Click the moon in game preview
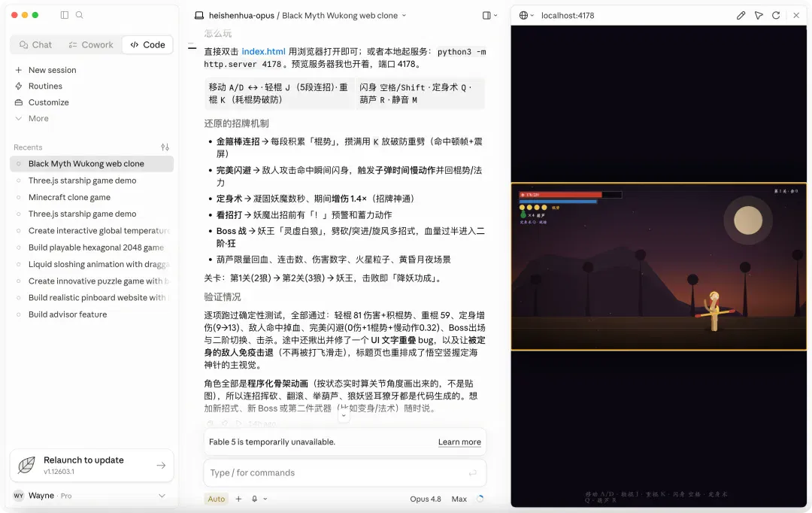Viewport: 812px width, 513px height. 748,220
